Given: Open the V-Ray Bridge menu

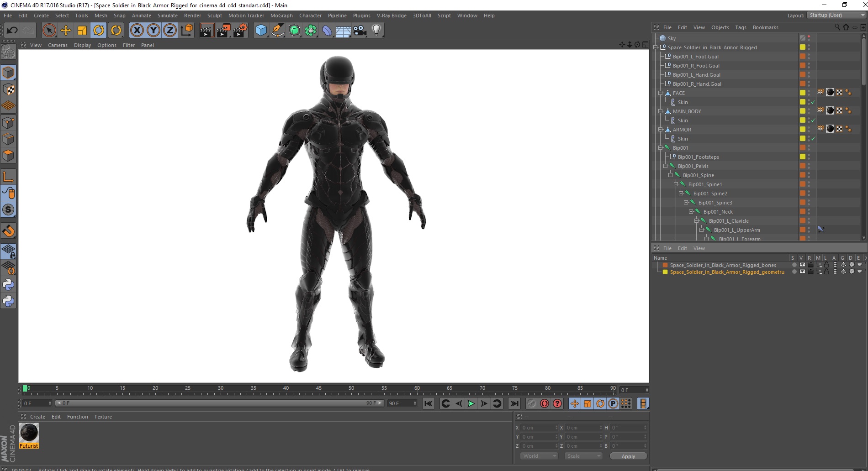Looking at the screenshot, I should [392, 16].
